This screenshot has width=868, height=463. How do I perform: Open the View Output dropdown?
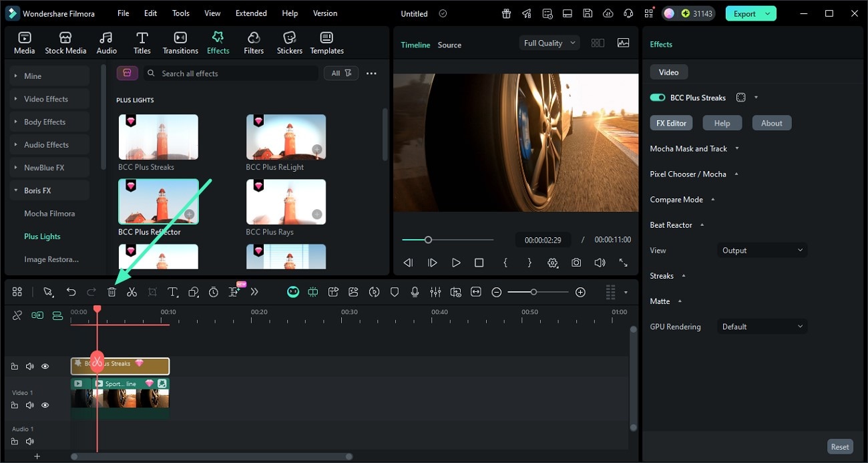[762, 251]
